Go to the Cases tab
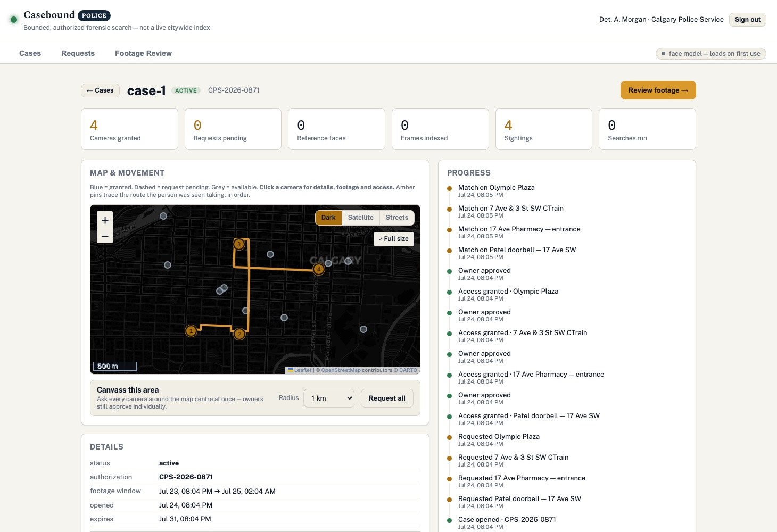 30,53
